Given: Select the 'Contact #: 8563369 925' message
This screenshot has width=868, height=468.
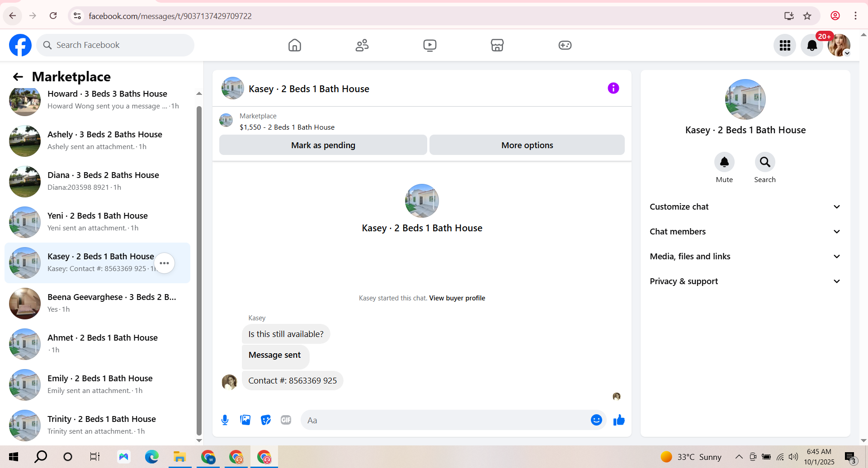Looking at the screenshot, I should tap(292, 380).
